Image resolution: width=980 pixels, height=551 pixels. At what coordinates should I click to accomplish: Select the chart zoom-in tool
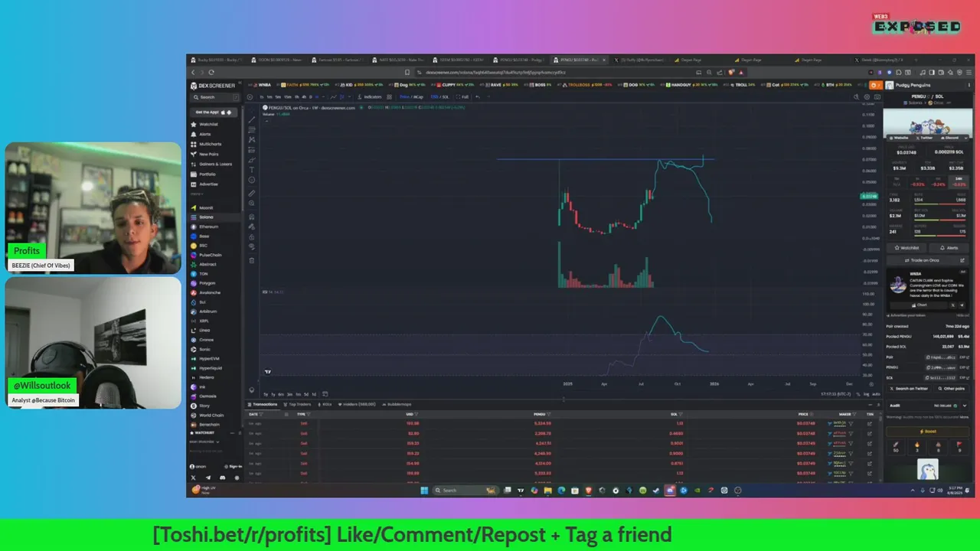(252, 203)
